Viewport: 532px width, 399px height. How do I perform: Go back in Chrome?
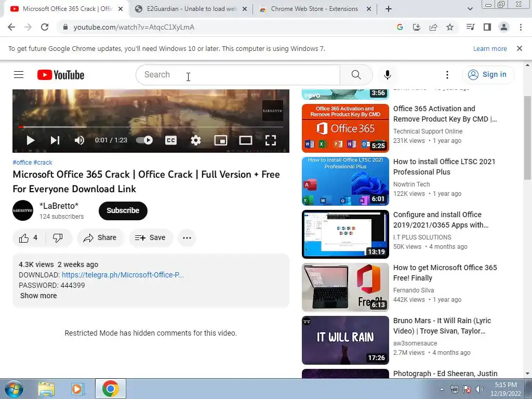(11, 27)
